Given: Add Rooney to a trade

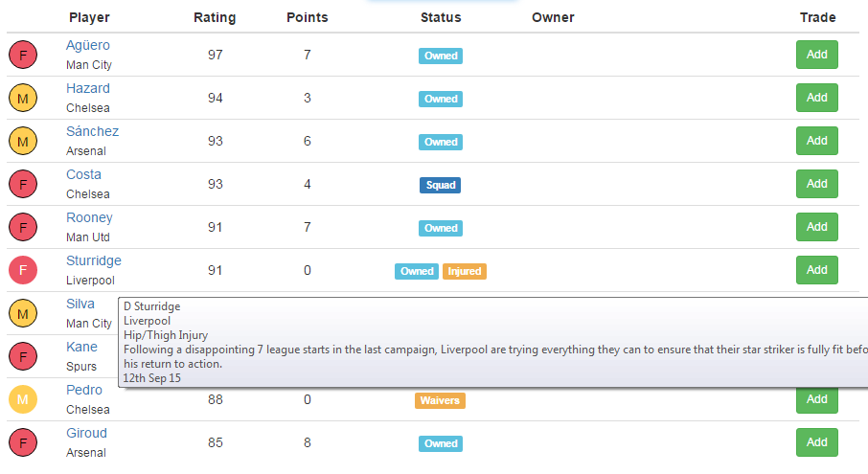Looking at the screenshot, I should point(816,227).
